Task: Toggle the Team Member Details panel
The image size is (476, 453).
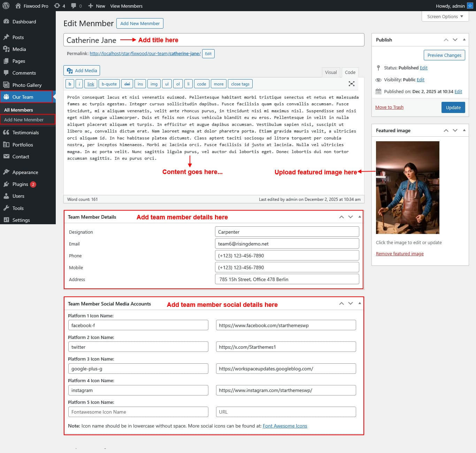Action: (360, 217)
